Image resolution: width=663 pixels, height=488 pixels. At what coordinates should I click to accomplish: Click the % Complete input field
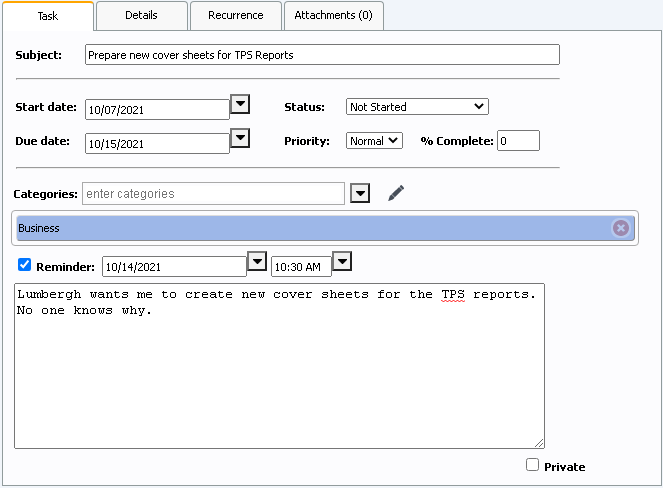coord(518,141)
